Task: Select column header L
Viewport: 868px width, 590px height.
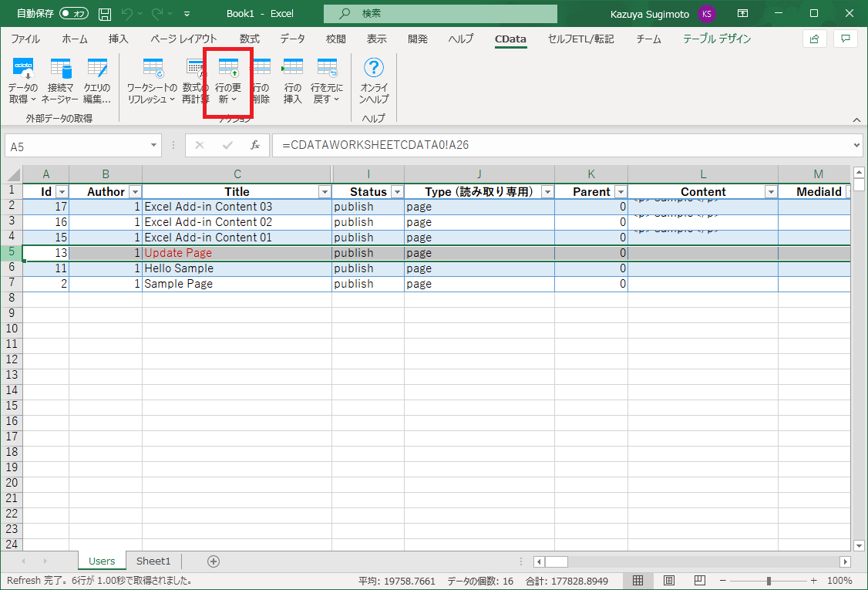Action: click(x=703, y=174)
